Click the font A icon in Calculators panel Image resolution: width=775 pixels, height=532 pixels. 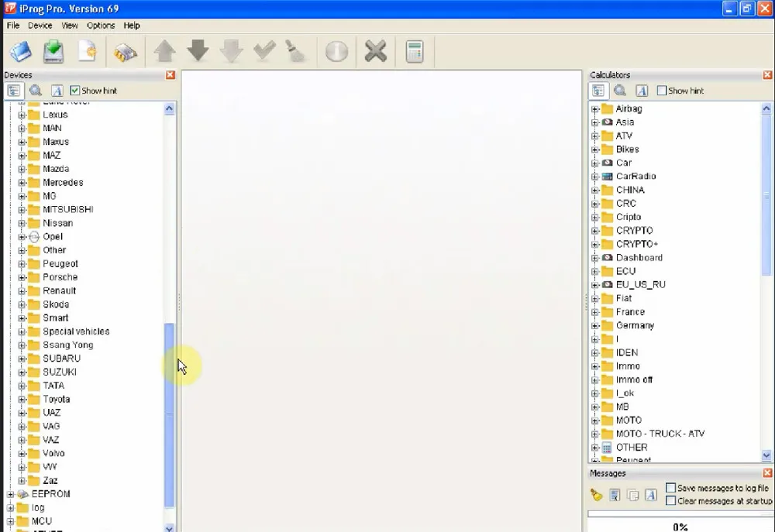(x=642, y=91)
